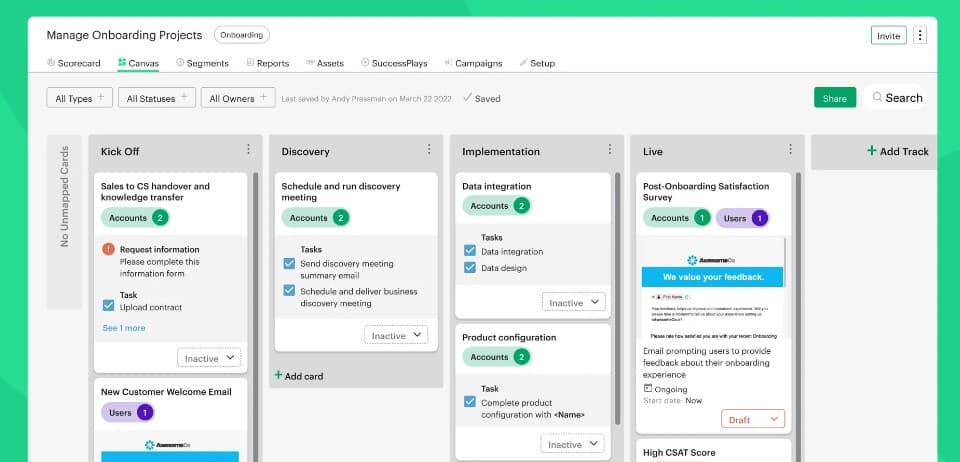Click Accounts pill on Satisfaction Survey card
Image resolution: width=960 pixels, height=462 pixels.
coord(677,218)
